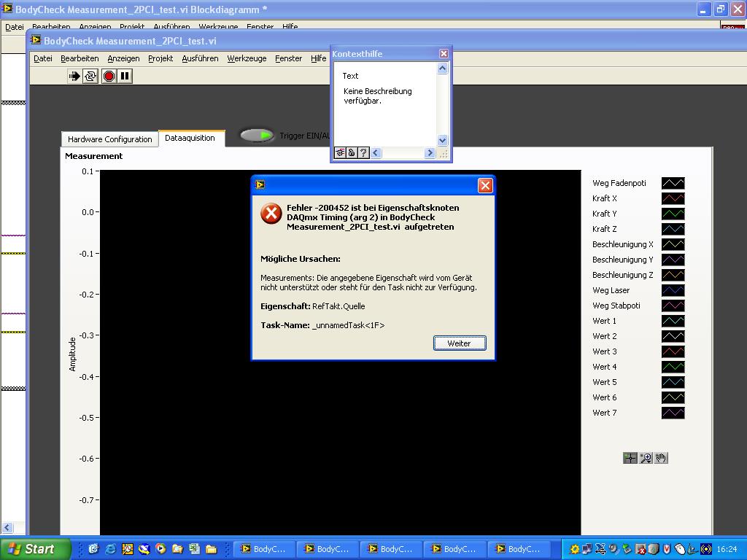Viewport: 747px width, 560px height.
Task: Open the Bearbeiten menu of front panel
Action: tap(80, 58)
